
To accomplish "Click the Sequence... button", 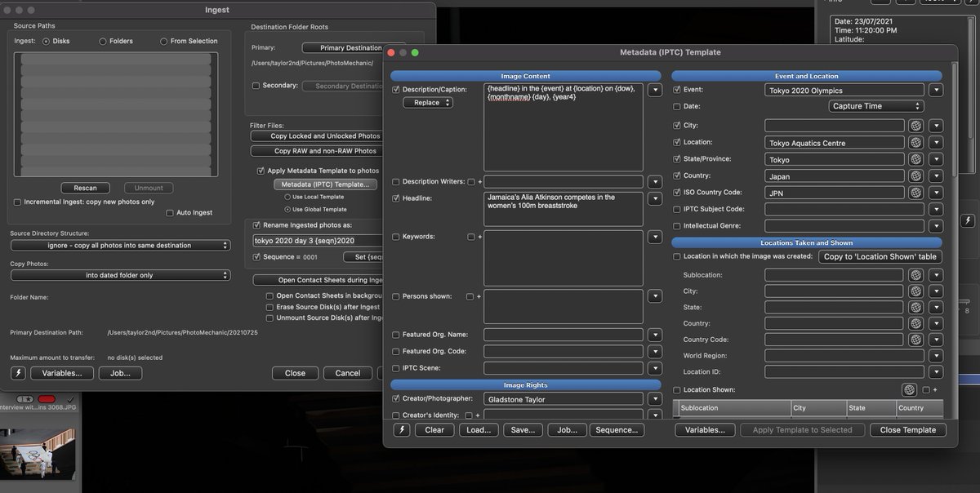I will tap(617, 430).
